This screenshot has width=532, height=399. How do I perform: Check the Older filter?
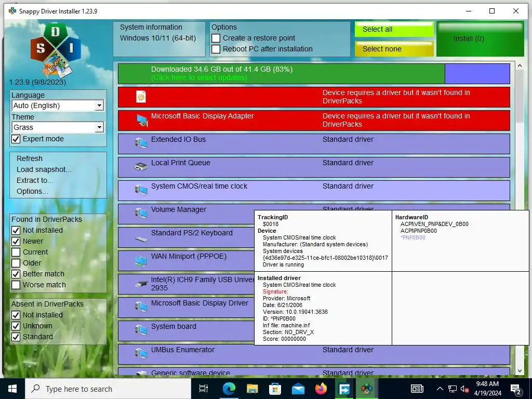tap(16, 263)
